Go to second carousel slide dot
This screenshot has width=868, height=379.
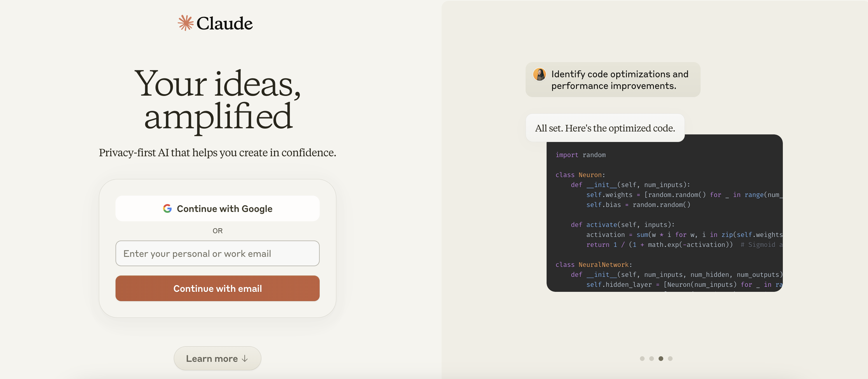[x=652, y=359]
